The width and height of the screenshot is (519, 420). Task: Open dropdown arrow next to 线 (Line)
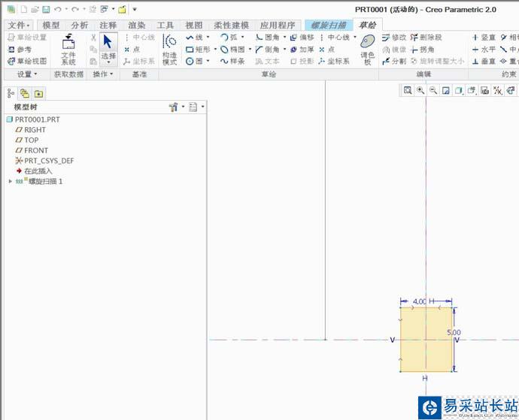[208, 37]
